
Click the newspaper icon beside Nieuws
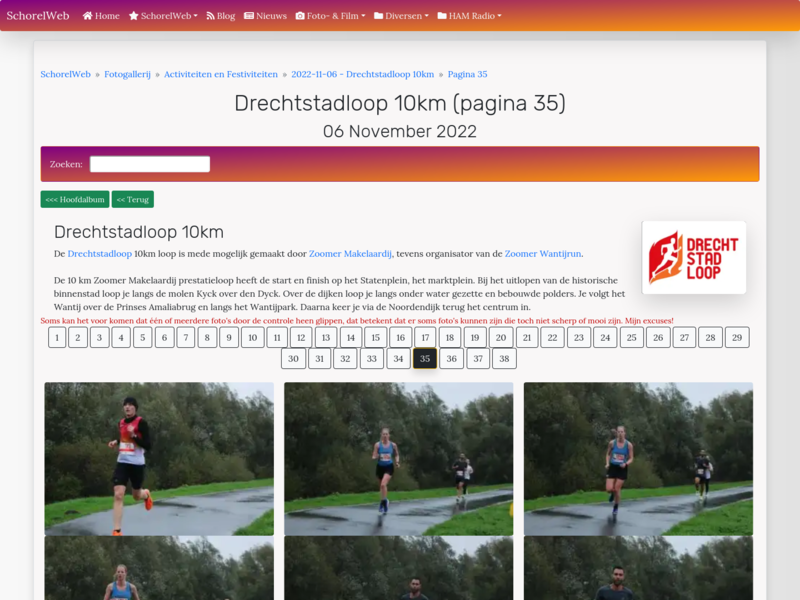click(x=248, y=16)
